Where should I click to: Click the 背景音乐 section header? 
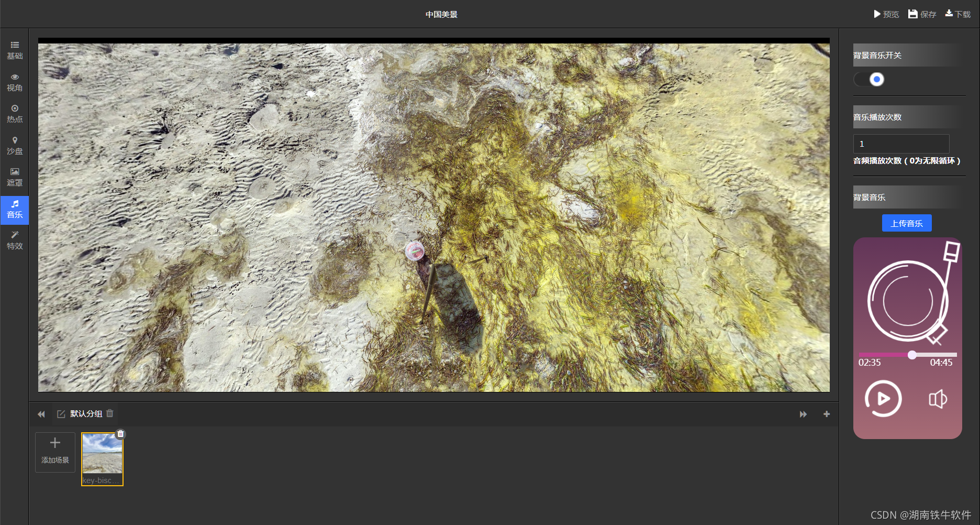pos(909,197)
